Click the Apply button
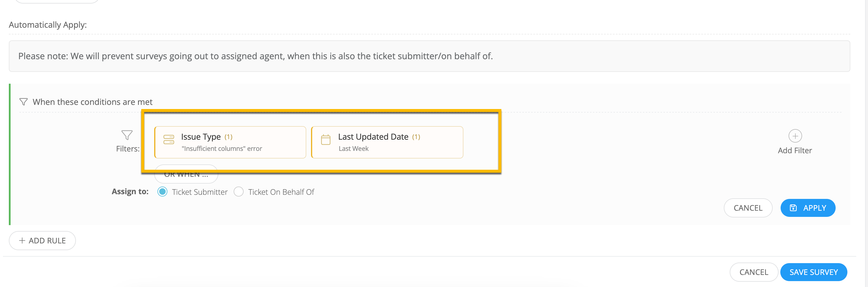Screen dimensions: 868x287 tap(808, 208)
